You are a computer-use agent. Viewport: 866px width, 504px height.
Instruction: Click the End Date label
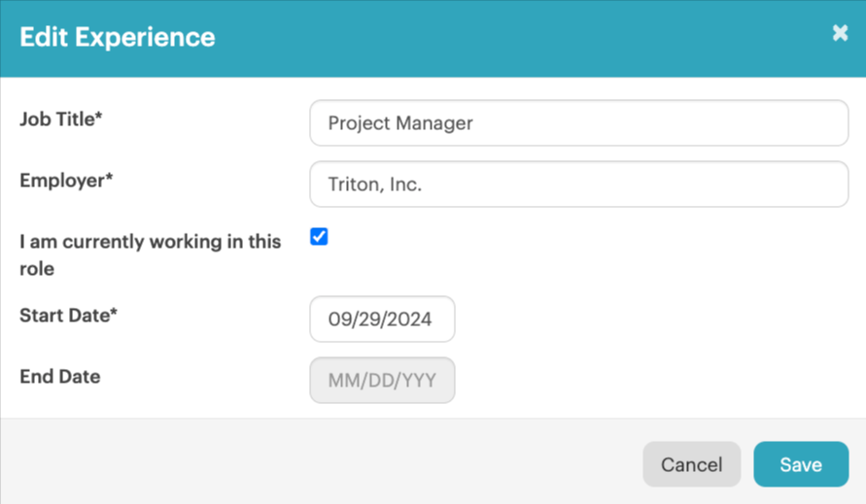point(60,377)
